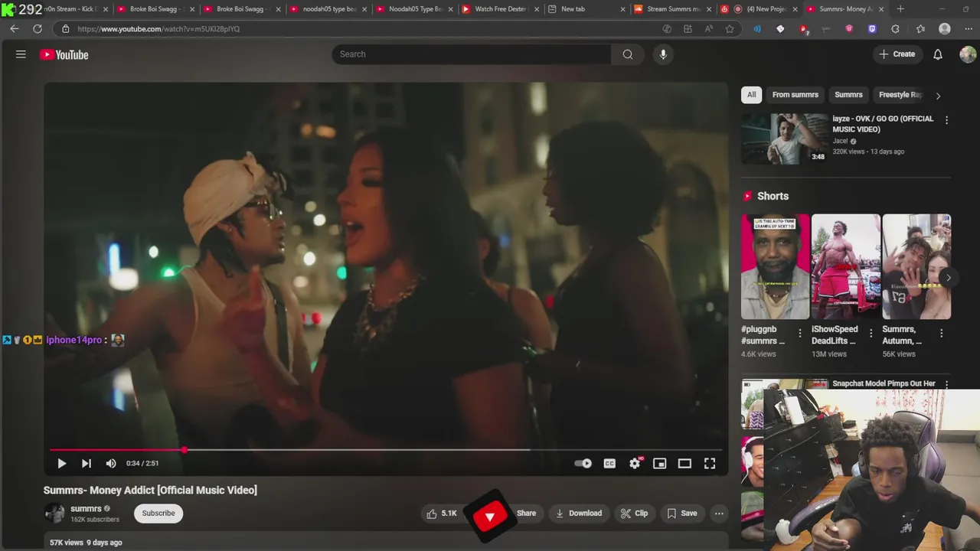The height and width of the screenshot is (551, 980).
Task: Start voice search with the microphone
Action: 663,54
